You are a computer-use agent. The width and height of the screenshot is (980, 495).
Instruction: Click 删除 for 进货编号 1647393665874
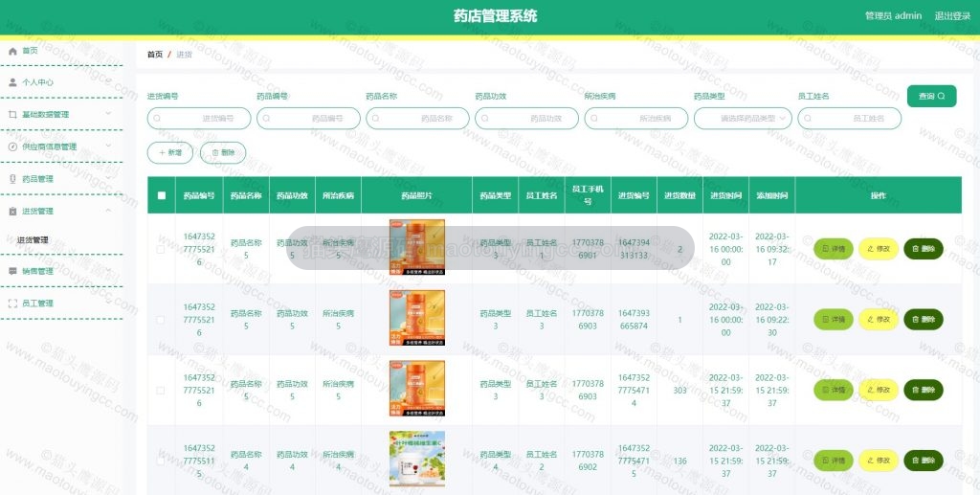point(924,320)
